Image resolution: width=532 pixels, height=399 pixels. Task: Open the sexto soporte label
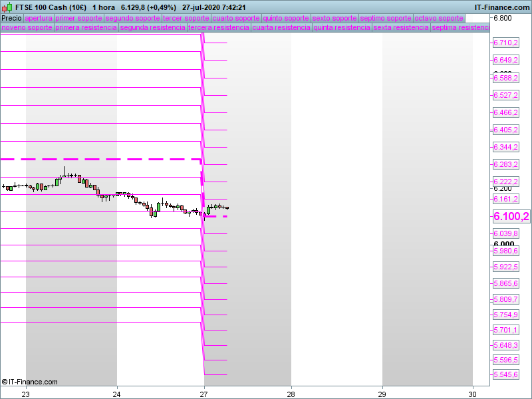point(334,19)
